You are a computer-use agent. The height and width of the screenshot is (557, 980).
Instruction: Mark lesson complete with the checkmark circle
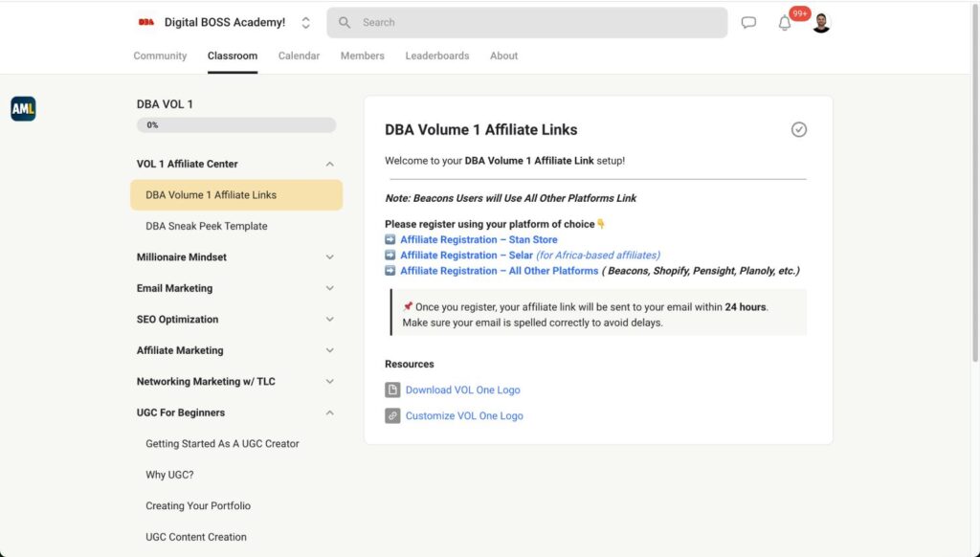pos(799,129)
